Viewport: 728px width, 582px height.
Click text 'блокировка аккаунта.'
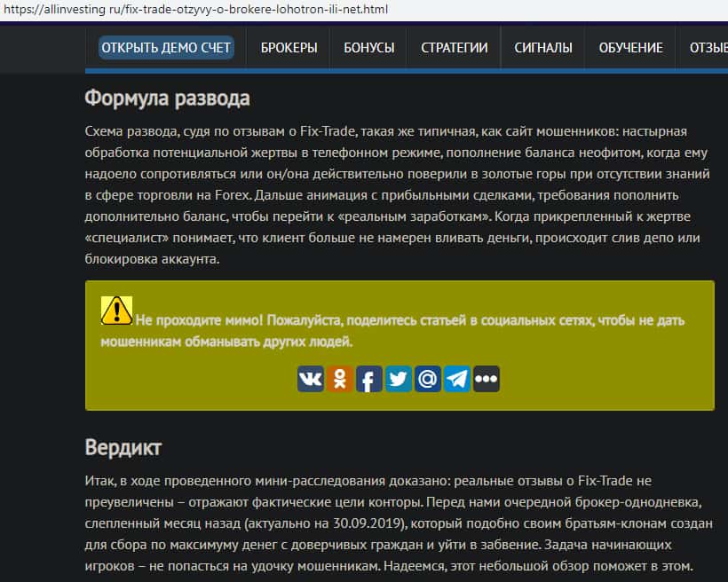[x=152, y=259]
